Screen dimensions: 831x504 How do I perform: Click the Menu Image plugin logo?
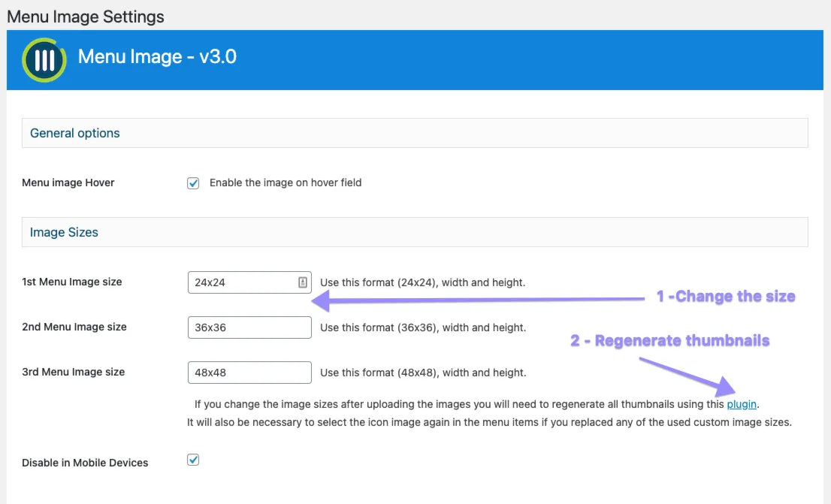click(x=44, y=60)
